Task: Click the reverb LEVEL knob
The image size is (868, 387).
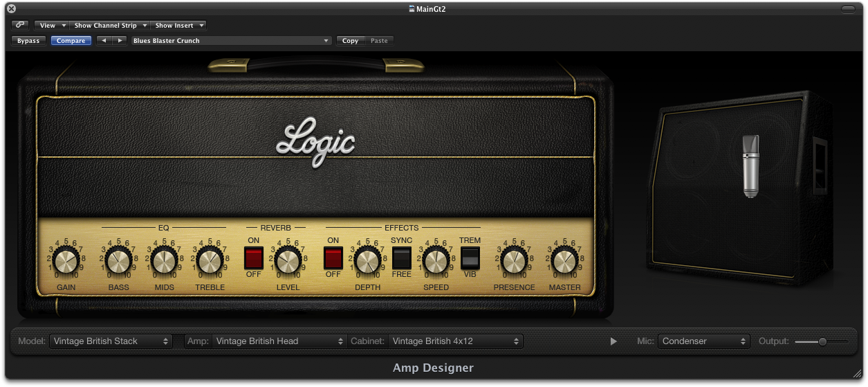Action: (288, 261)
